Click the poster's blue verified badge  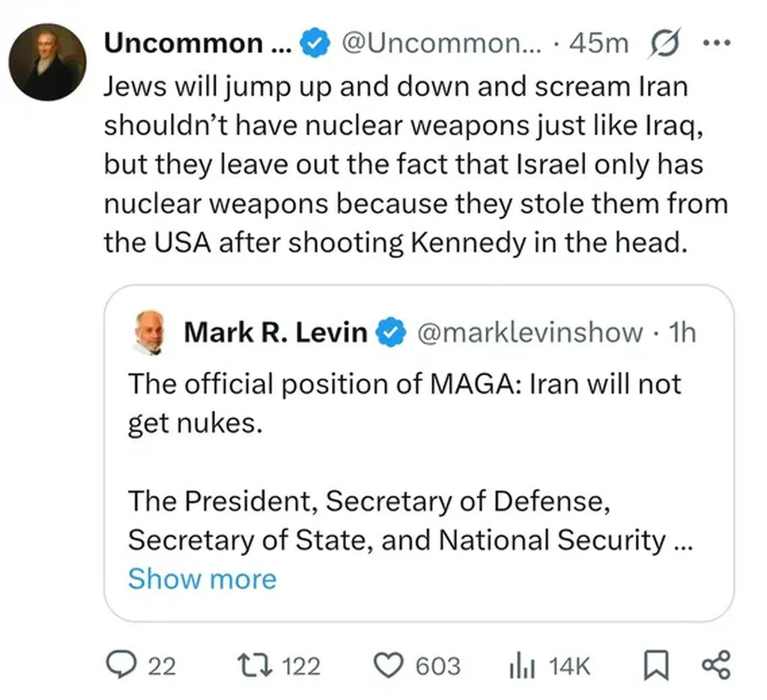coord(315,44)
